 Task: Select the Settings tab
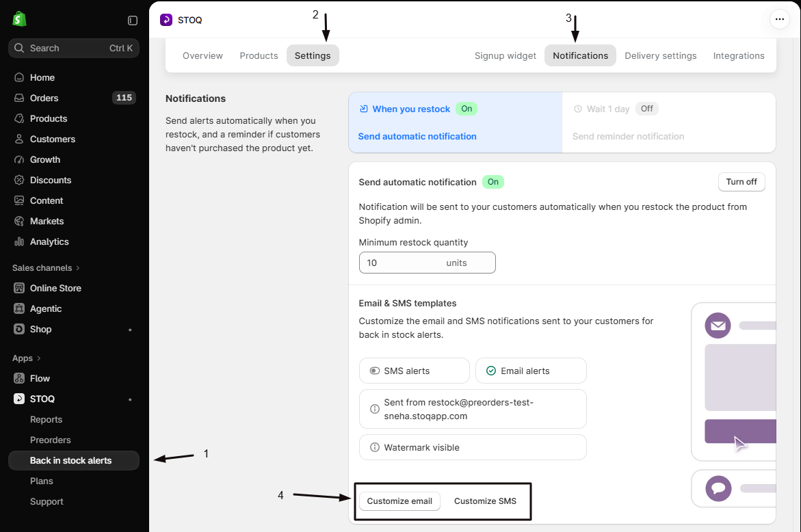click(x=313, y=55)
